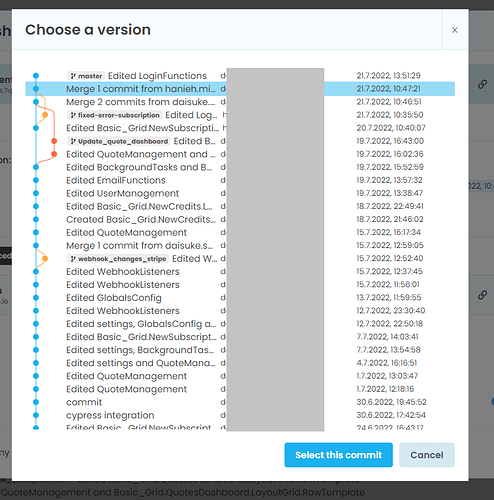Image resolution: width=494 pixels, height=500 pixels.
Task: Click the link icon behind dialog top right
Action: [x=482, y=84]
